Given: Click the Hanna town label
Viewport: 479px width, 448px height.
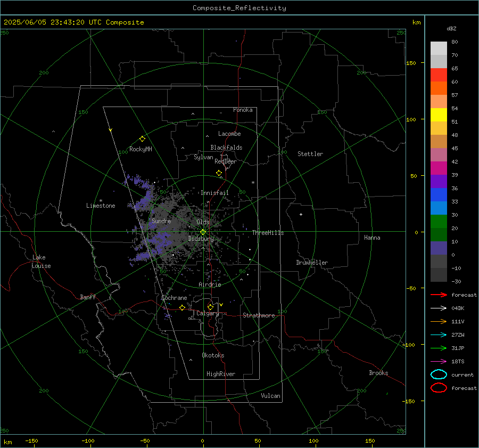Looking at the screenshot, I should point(372,238).
